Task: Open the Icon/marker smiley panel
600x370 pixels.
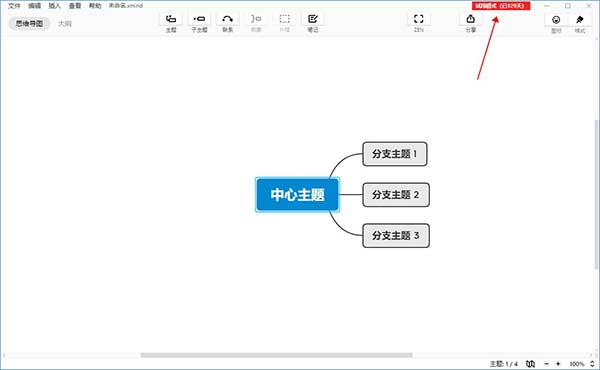Action: tap(556, 20)
